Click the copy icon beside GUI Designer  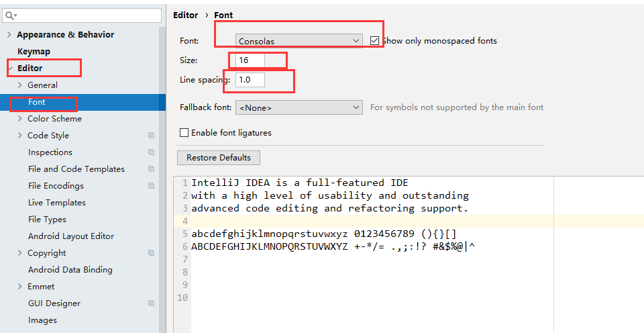coord(151,303)
